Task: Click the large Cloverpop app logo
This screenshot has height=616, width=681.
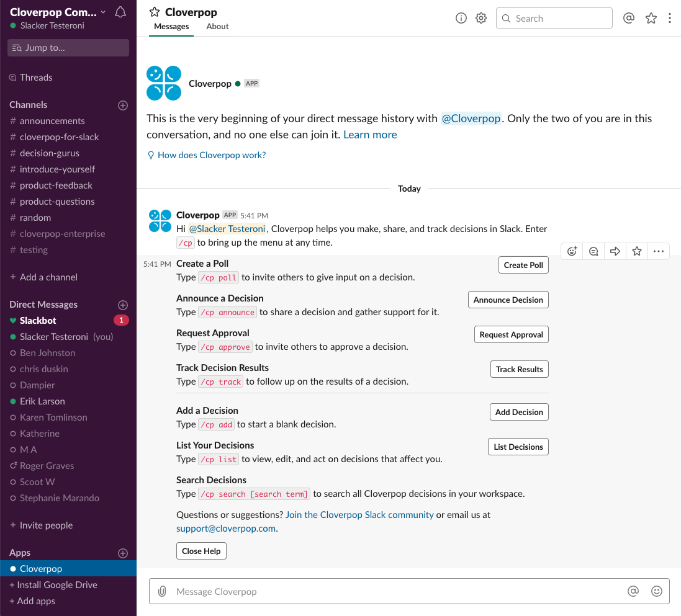Action: coord(164,83)
